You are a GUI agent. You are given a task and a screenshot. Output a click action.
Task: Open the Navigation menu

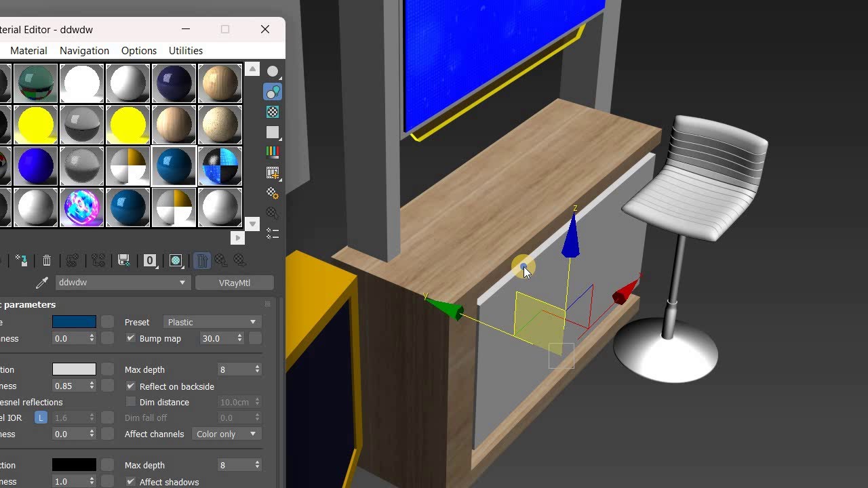84,51
